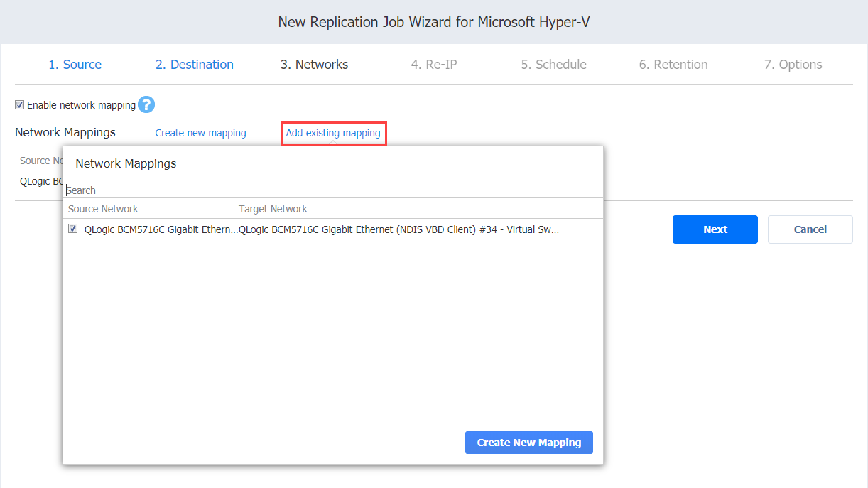
Task: Uncheck Enable network mapping checkbox
Action: click(x=19, y=105)
